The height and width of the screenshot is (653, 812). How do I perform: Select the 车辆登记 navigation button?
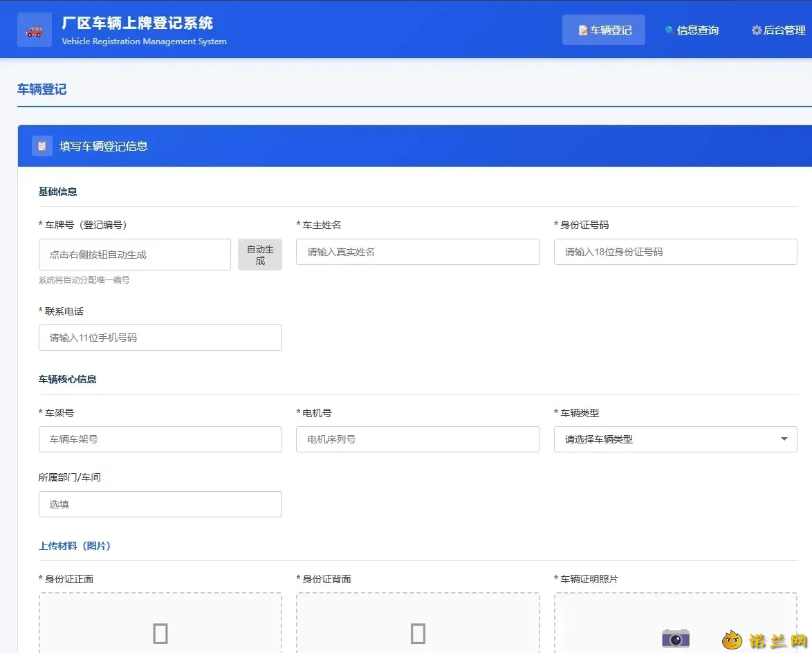coord(604,30)
